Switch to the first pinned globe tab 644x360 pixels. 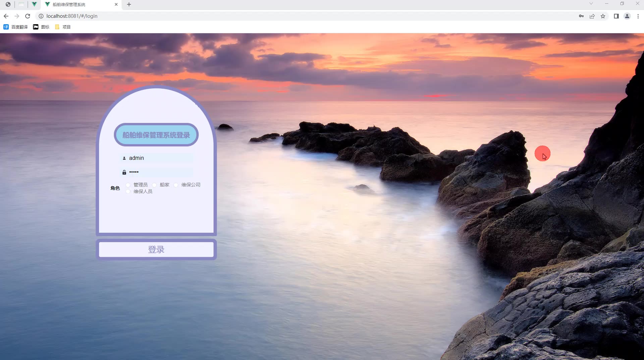pyautogui.click(x=8, y=4)
